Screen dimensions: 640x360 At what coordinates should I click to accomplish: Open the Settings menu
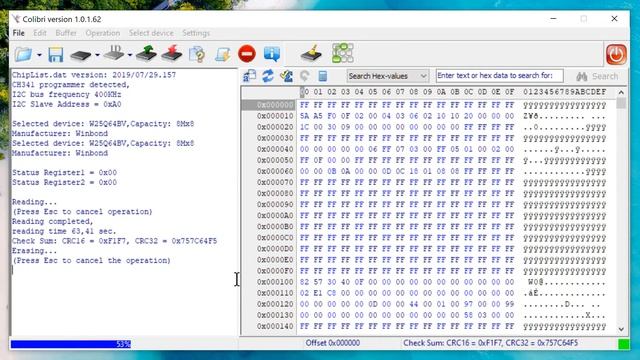[x=196, y=33]
